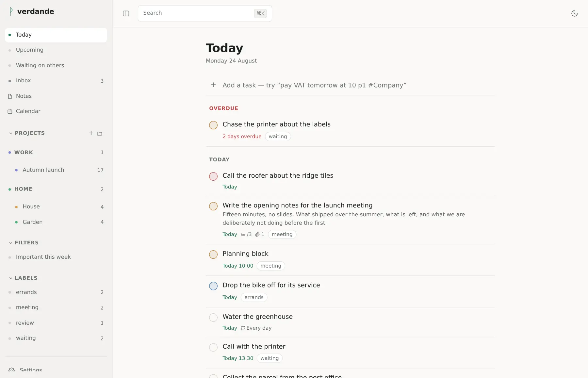
Task: Complete 'Chase the printer about the labels'
Action: (213, 125)
